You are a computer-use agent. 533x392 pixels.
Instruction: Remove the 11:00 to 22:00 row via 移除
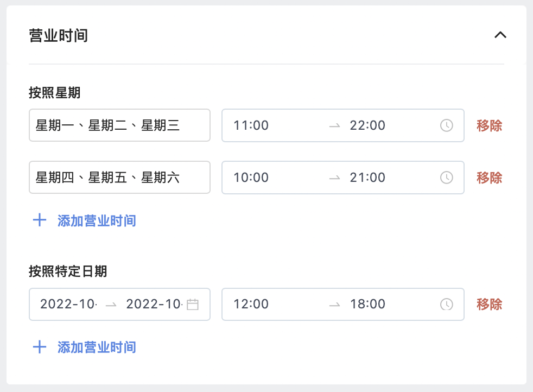[x=489, y=125]
